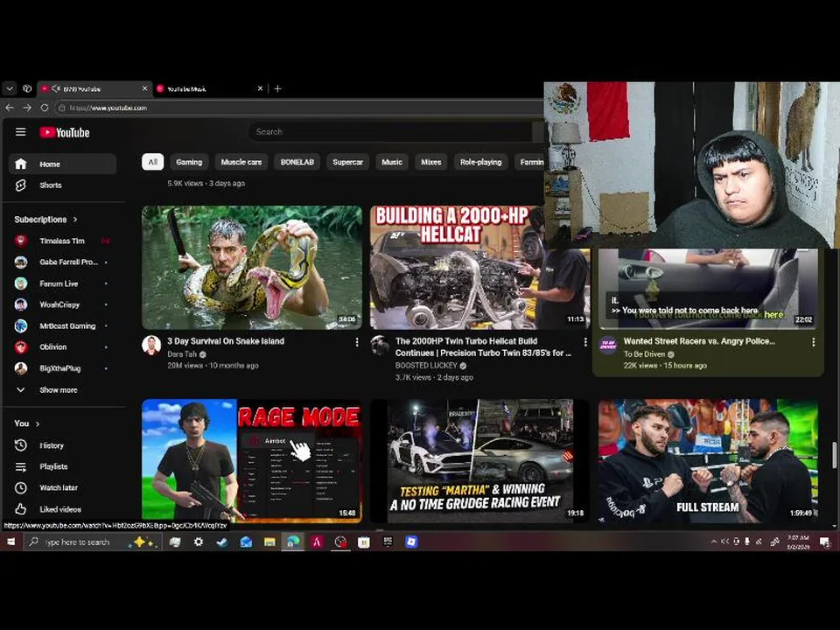The image size is (840, 630).
Task: Open the BOOSTED LUCKEY channel name
Action: 426,366
